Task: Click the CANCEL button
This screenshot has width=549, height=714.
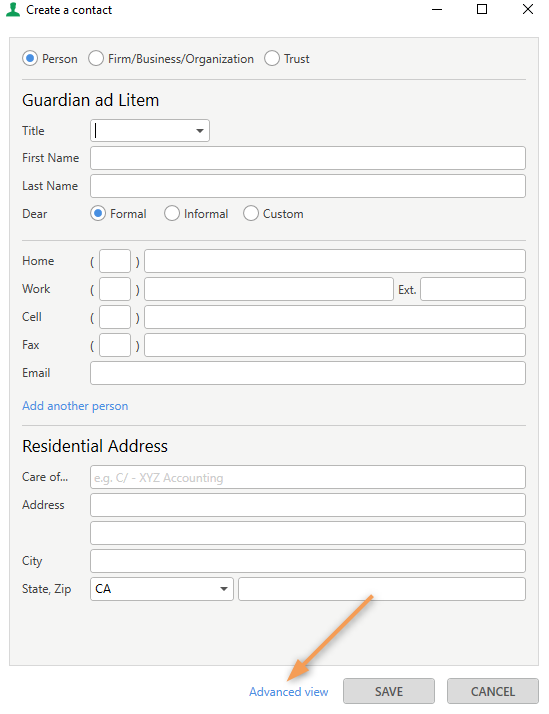Action: [493, 691]
